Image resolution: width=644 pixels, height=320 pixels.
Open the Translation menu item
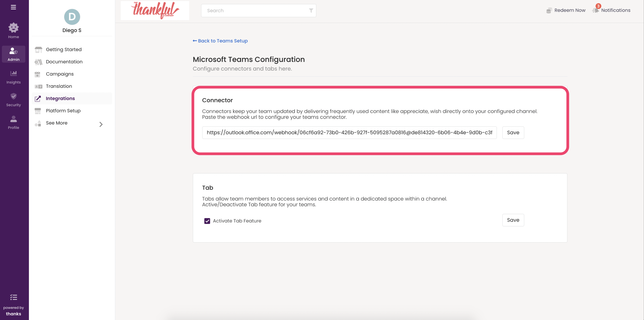[x=59, y=86]
